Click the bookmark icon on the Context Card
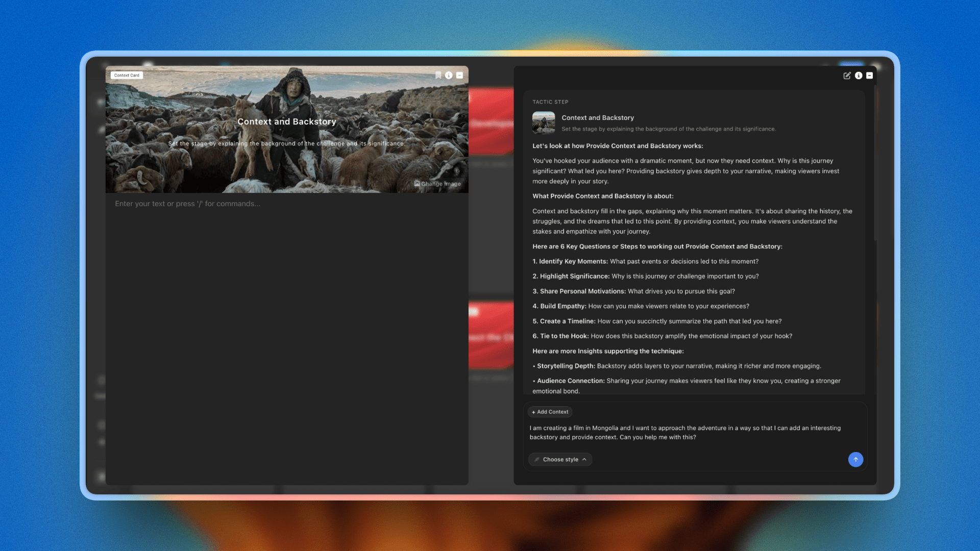 [x=438, y=75]
